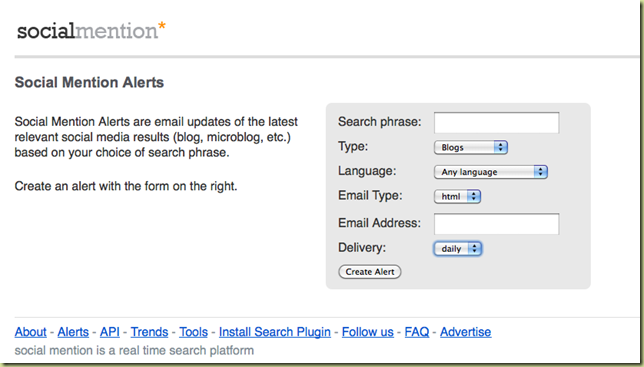Viewport: 644px width, 367px height.
Task: Expand the Any language dropdown
Action: [491, 172]
